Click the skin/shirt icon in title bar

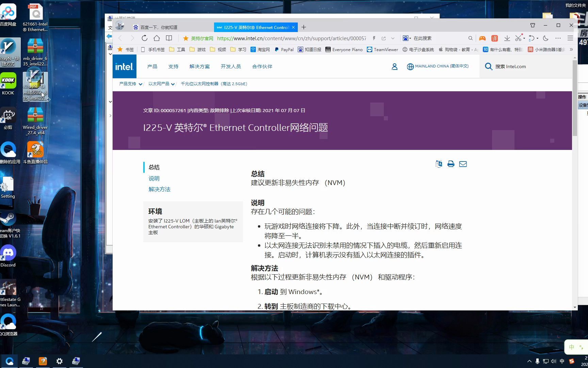pos(533,25)
